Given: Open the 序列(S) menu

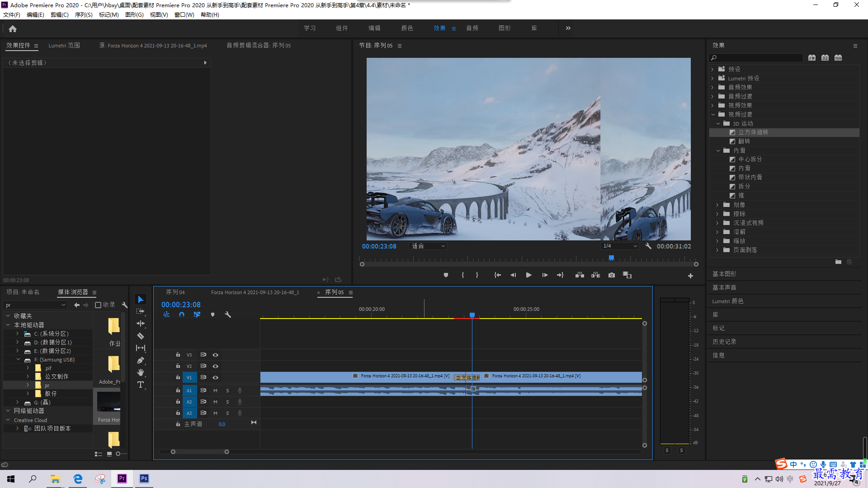Looking at the screenshot, I should click(x=84, y=14).
